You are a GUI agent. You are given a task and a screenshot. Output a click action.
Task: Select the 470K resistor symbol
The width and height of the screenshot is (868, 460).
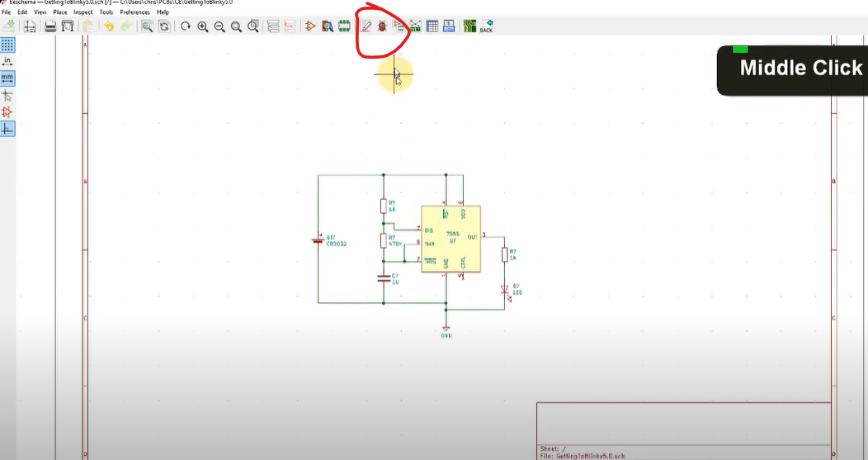(x=383, y=240)
